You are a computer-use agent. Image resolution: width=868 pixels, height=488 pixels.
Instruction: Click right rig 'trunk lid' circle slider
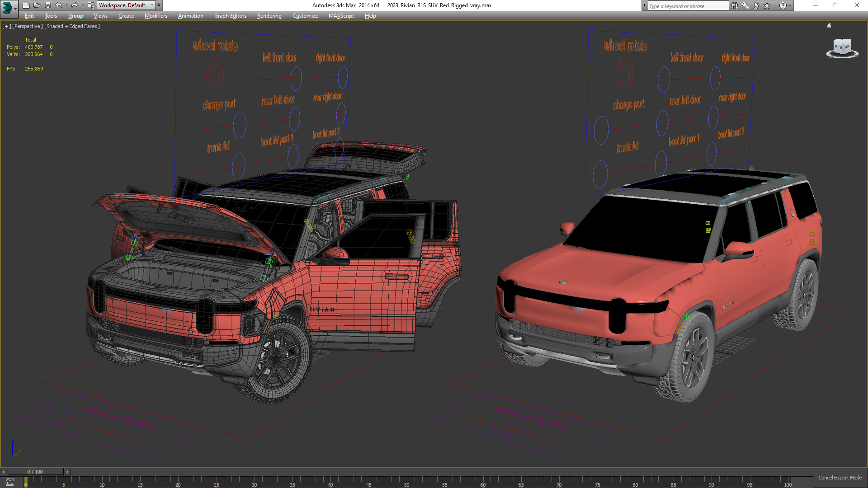pyautogui.click(x=600, y=175)
